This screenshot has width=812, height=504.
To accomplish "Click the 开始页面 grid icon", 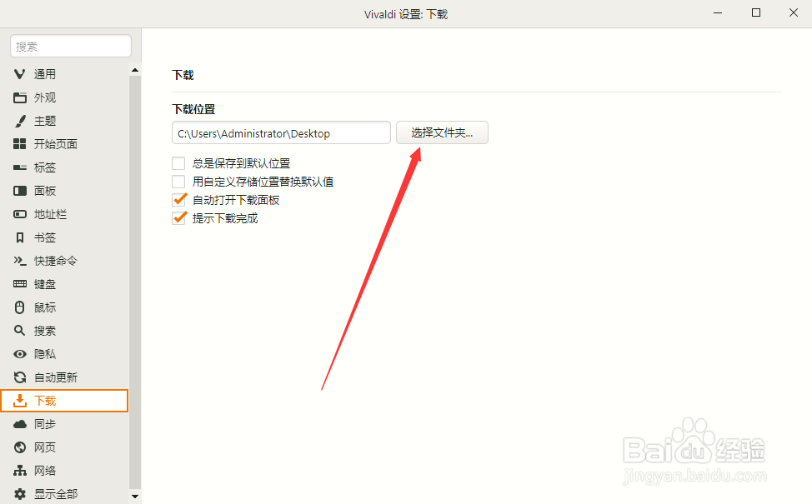I will pos(20,144).
